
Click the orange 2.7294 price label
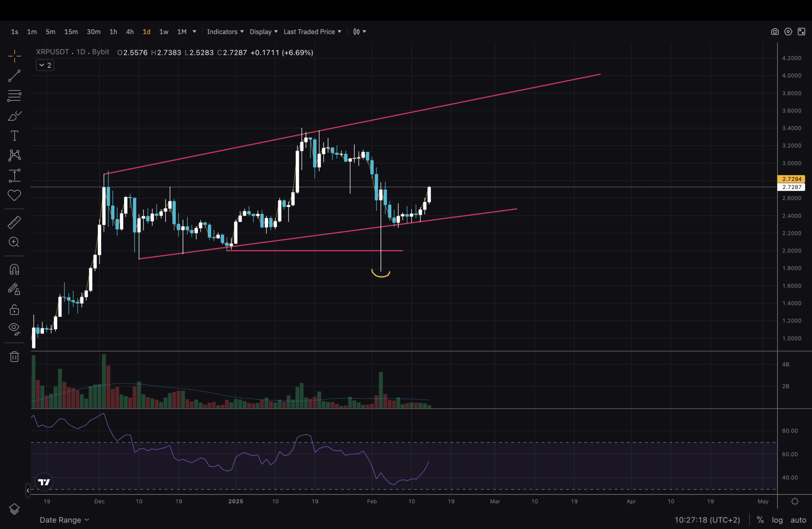(791, 179)
